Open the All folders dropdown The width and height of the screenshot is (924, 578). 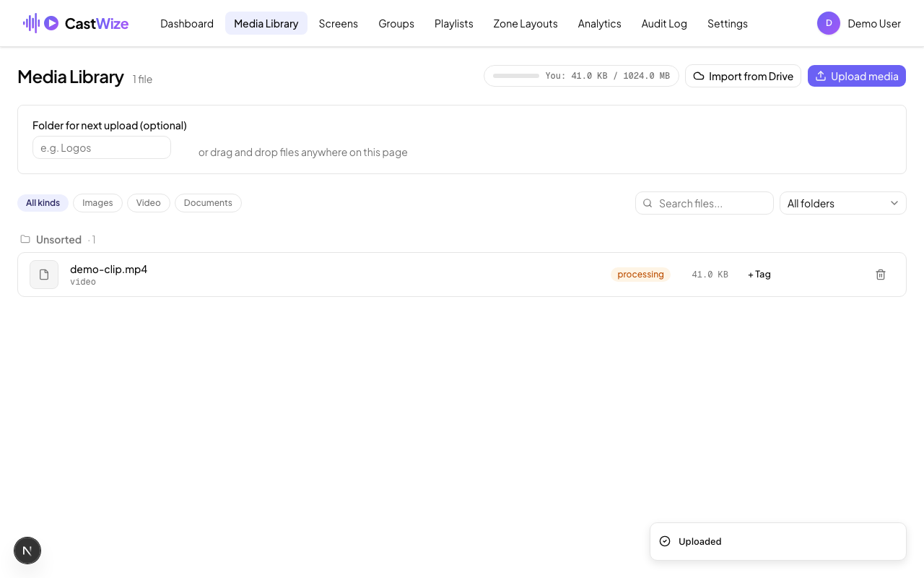[x=843, y=203]
